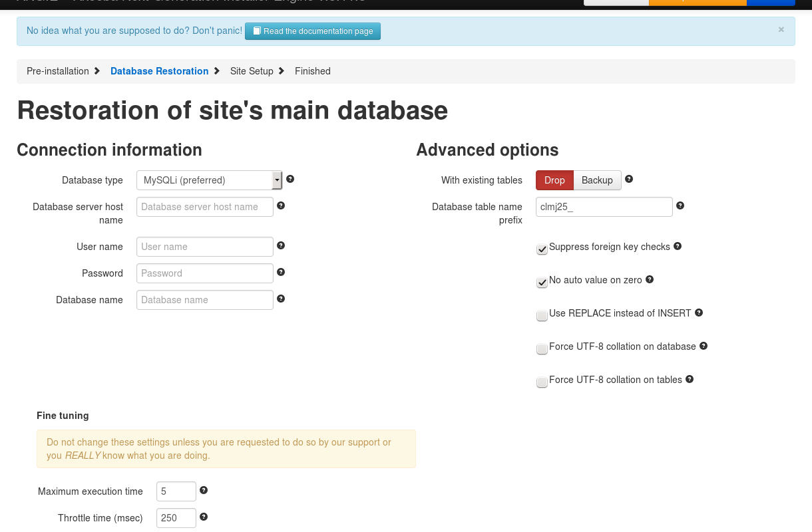812x532 pixels.
Task: Click help icon next to Database type
Action: [290, 179]
